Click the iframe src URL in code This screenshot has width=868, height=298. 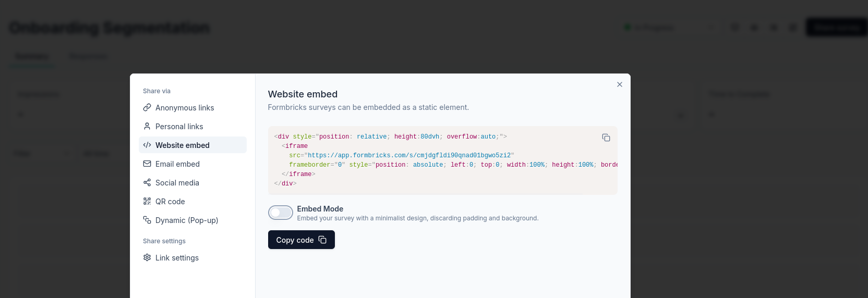[409, 156]
